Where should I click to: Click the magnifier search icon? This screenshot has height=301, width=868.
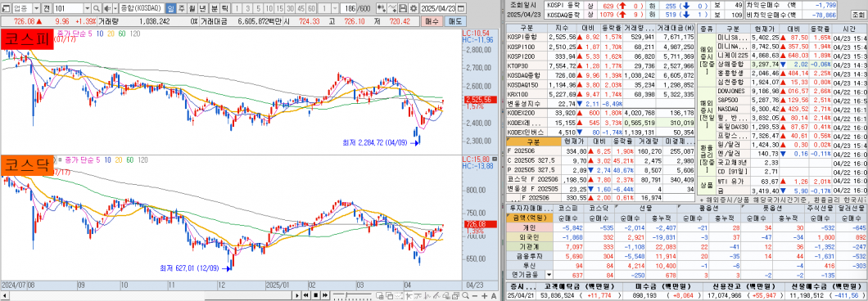pos(97,8)
